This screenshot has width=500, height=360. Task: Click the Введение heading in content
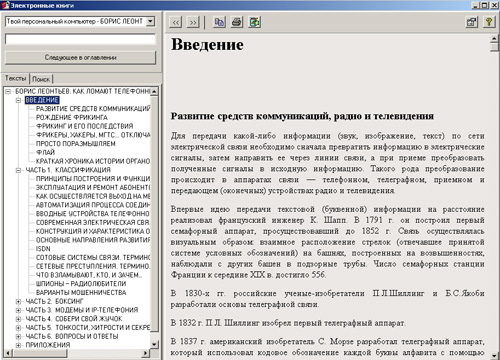click(x=207, y=45)
